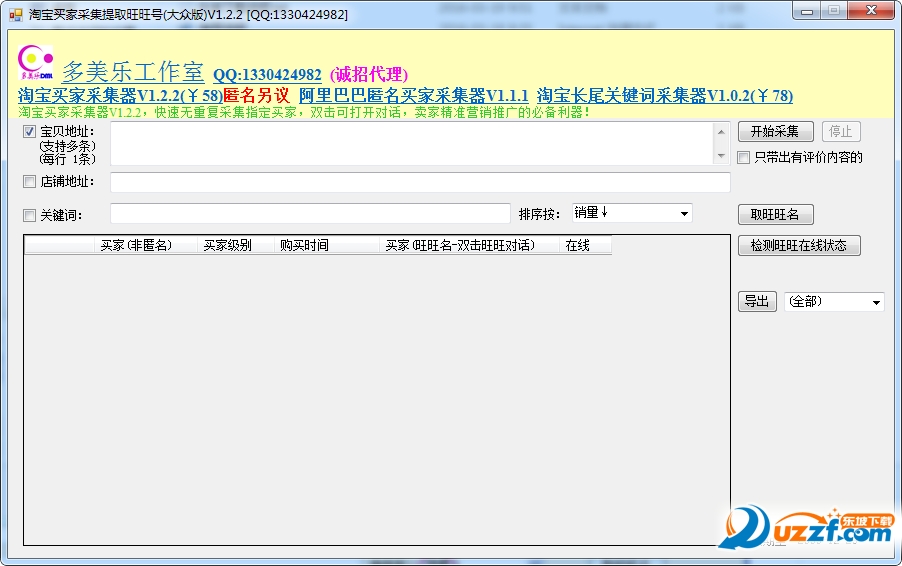
Task: Click the (诚招代理) text
Action: click(369, 75)
